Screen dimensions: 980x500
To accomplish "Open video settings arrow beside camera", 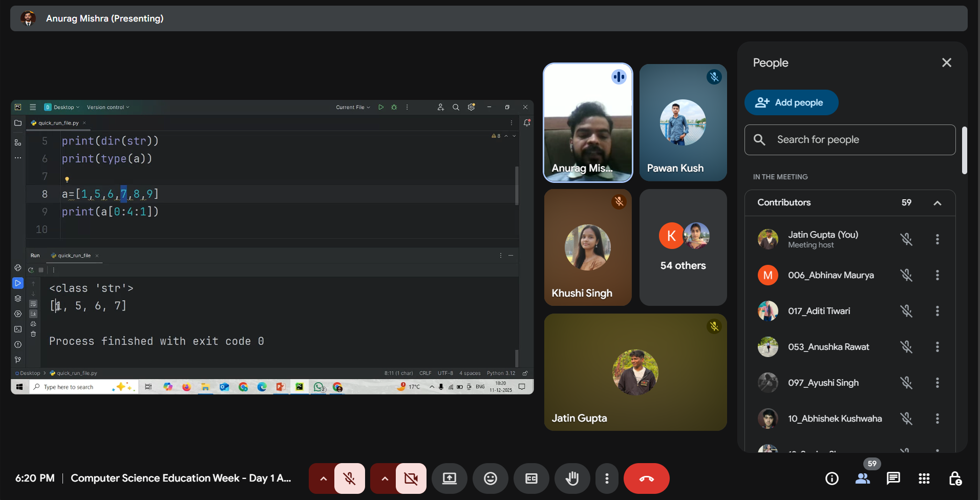I will click(x=385, y=478).
